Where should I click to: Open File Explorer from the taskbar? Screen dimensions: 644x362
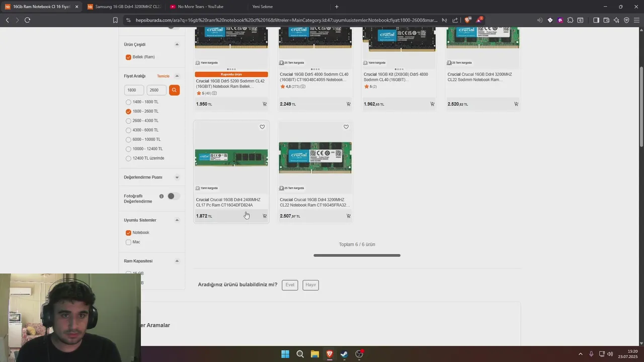[314, 354]
